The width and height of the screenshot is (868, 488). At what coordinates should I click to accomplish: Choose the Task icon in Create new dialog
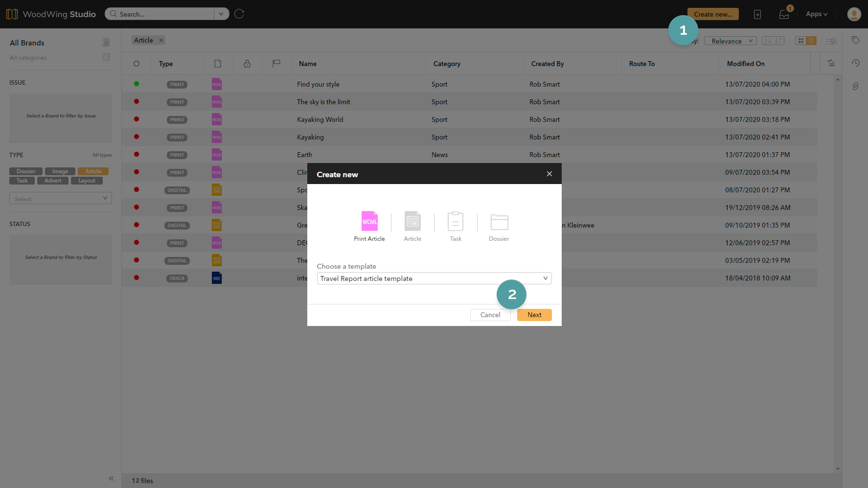pos(455,222)
